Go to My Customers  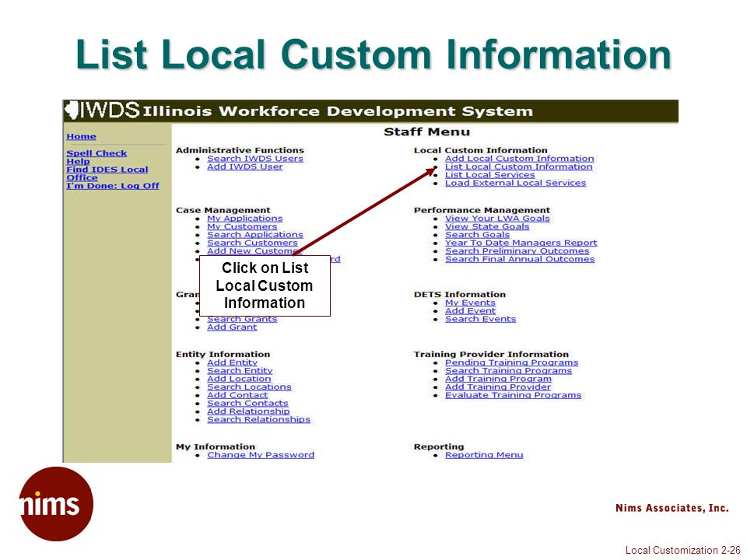242,226
